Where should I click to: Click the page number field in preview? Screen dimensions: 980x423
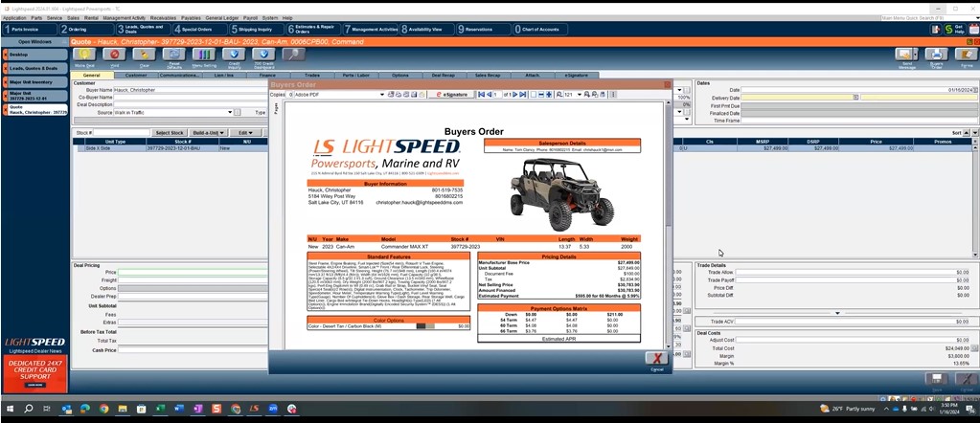(498, 95)
